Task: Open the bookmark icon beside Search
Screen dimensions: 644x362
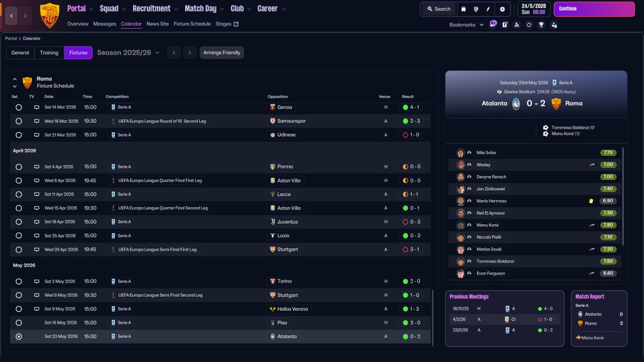Action: pyautogui.click(x=463, y=9)
